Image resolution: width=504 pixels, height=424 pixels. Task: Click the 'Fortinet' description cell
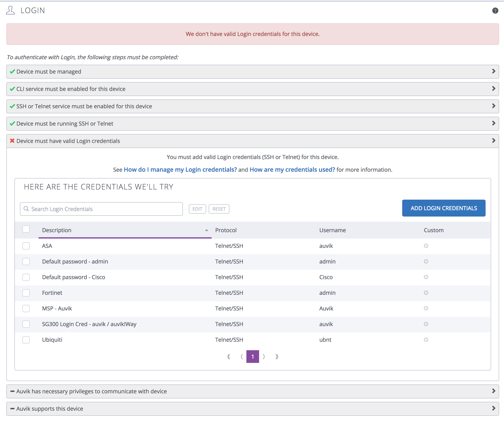tap(52, 292)
